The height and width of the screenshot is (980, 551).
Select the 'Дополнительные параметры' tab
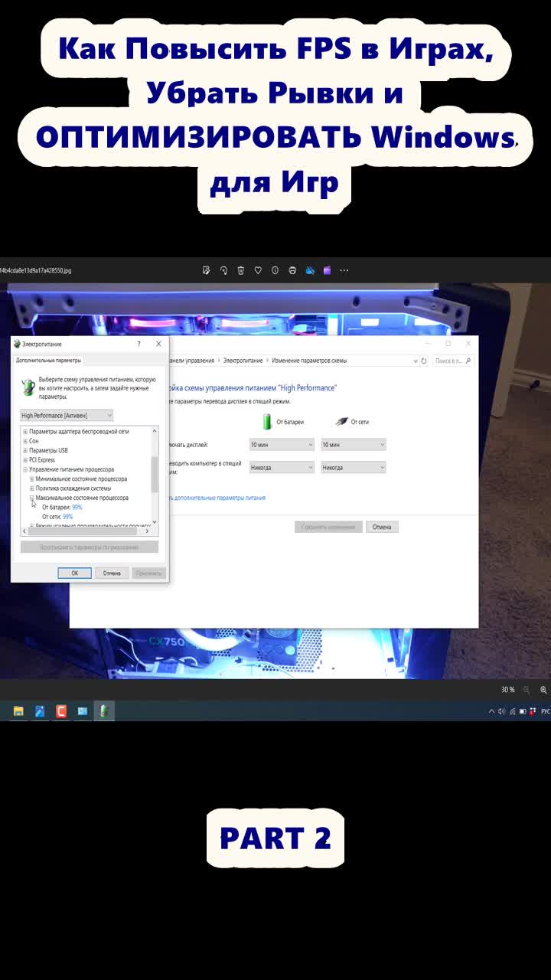[x=48, y=360]
